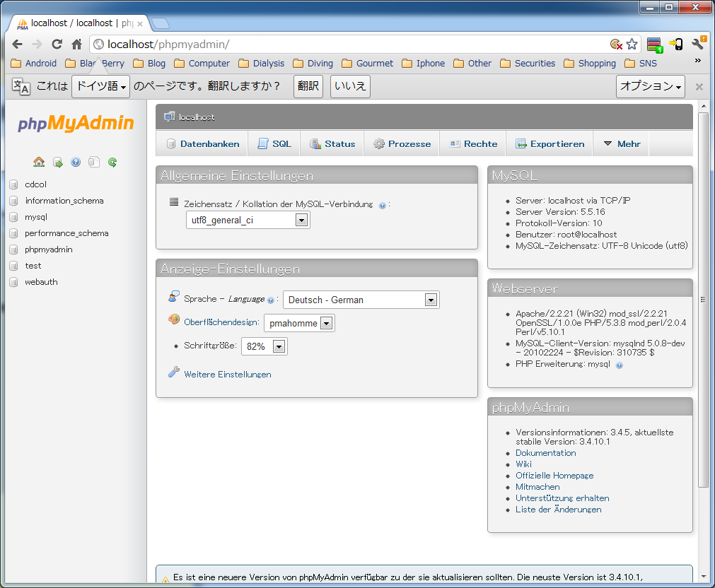Screen dimensions: 715x588
Task: Open the mysql database in the sidebar
Action: click(36, 217)
